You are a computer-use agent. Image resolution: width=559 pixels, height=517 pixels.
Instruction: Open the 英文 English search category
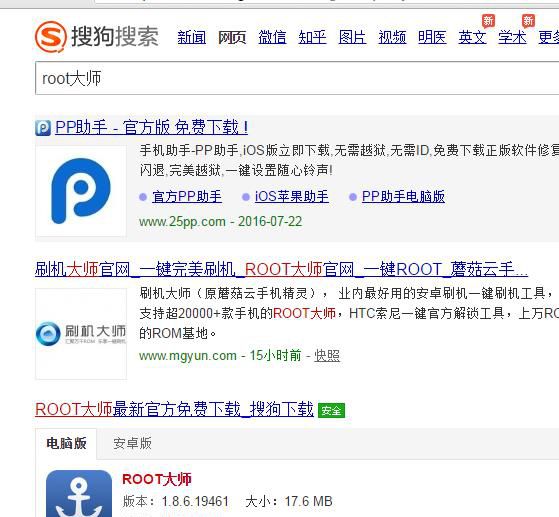[472, 37]
